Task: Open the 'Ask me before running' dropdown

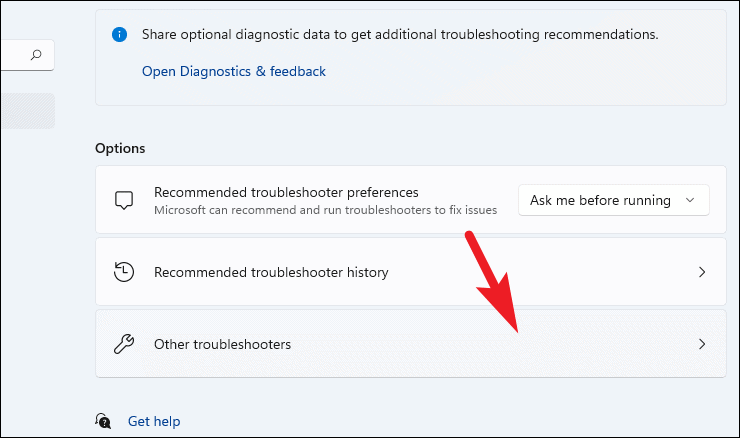Action: 612,200
